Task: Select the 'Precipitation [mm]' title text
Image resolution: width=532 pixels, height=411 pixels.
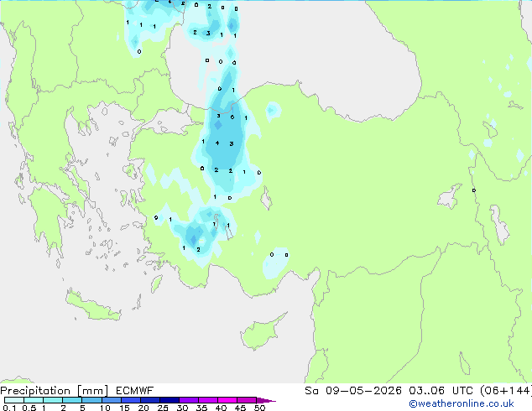Action: 55,391
